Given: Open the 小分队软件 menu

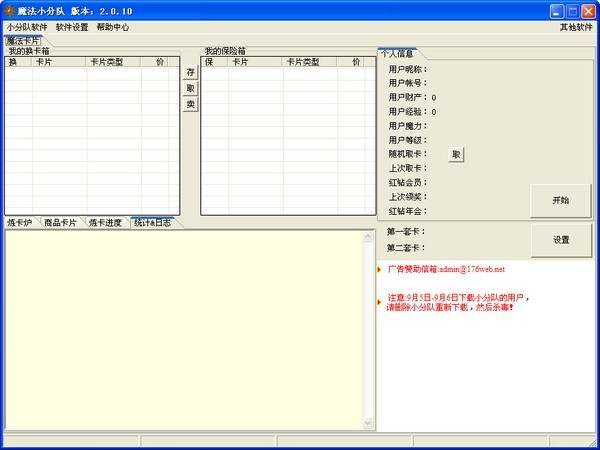Looking at the screenshot, I should [x=27, y=27].
